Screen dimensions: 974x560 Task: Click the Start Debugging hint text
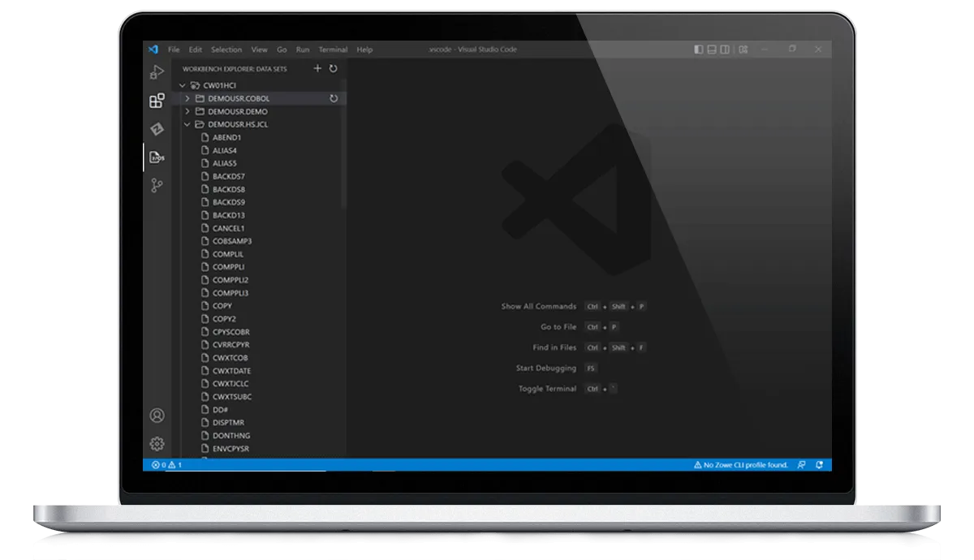click(x=546, y=368)
